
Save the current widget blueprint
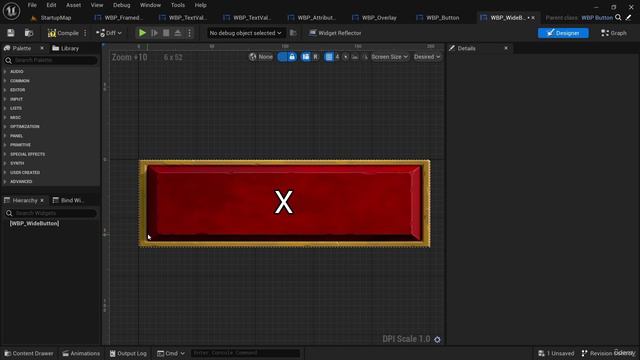click(11, 33)
